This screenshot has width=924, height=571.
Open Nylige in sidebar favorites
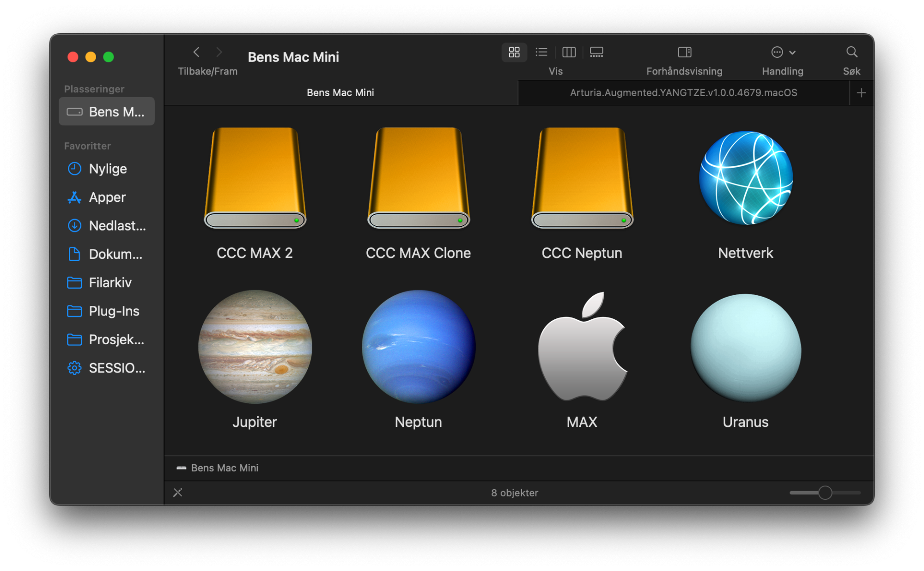click(x=107, y=169)
